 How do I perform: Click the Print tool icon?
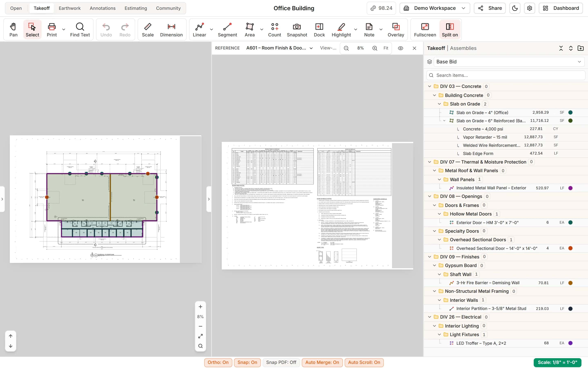[x=52, y=30]
